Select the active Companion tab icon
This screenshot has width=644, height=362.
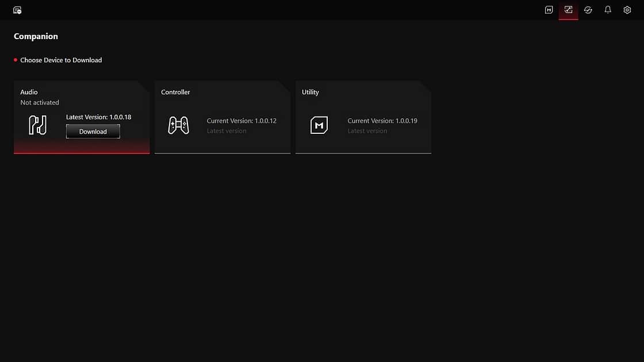tap(568, 10)
